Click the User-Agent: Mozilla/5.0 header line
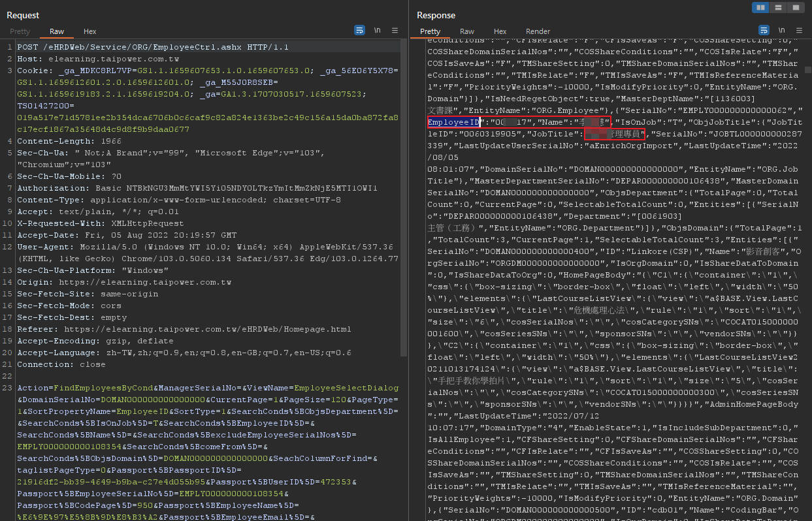The image size is (812, 521). [x=208, y=253]
